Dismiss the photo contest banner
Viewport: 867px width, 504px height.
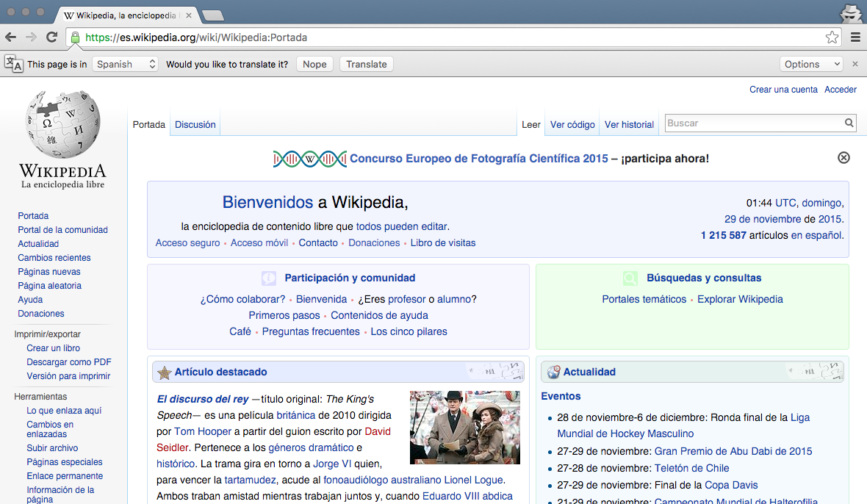(x=843, y=157)
